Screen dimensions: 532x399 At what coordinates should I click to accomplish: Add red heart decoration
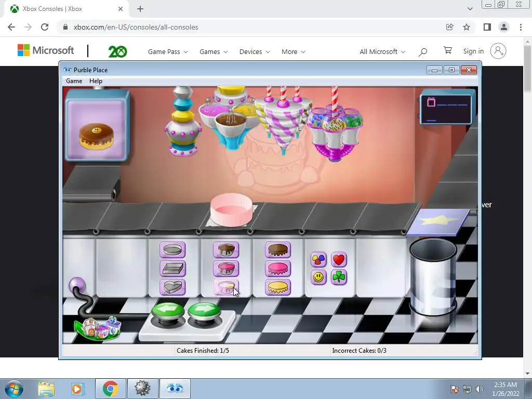coord(339,260)
